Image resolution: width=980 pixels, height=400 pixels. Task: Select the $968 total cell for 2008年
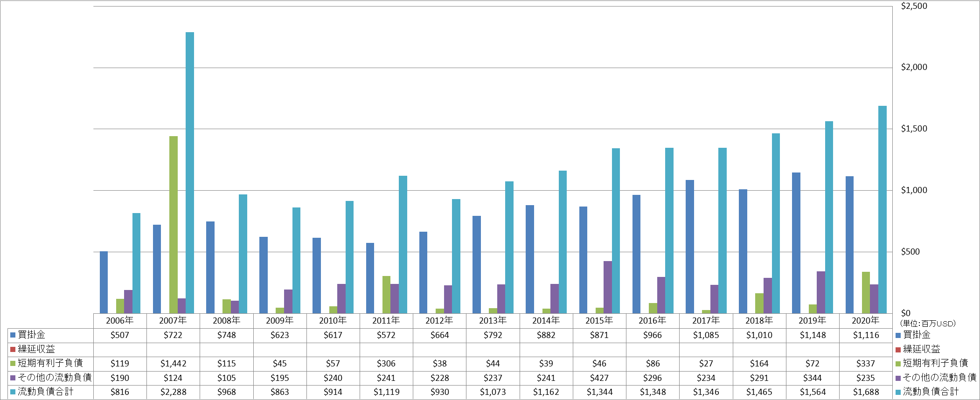tap(226, 392)
